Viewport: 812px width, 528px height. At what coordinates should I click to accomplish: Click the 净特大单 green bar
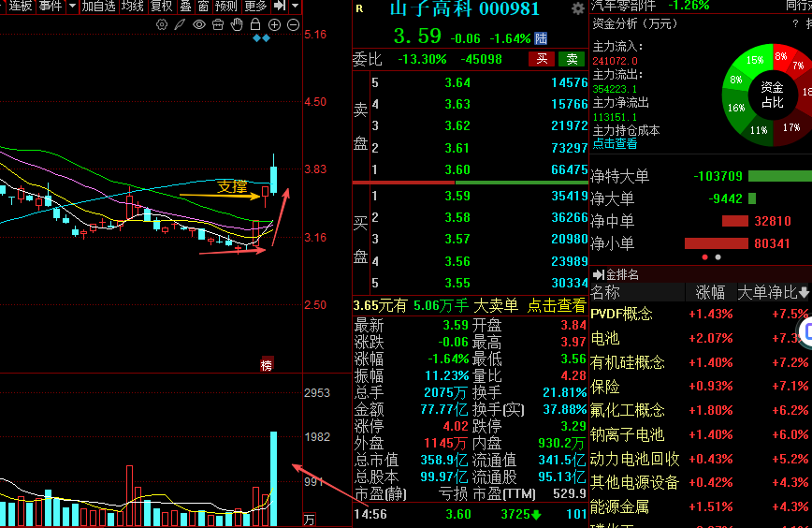[x=780, y=176]
